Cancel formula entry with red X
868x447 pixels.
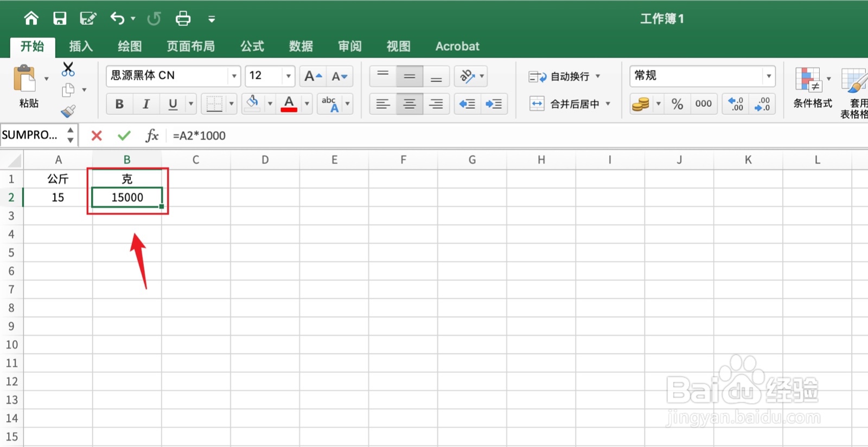[x=97, y=136]
